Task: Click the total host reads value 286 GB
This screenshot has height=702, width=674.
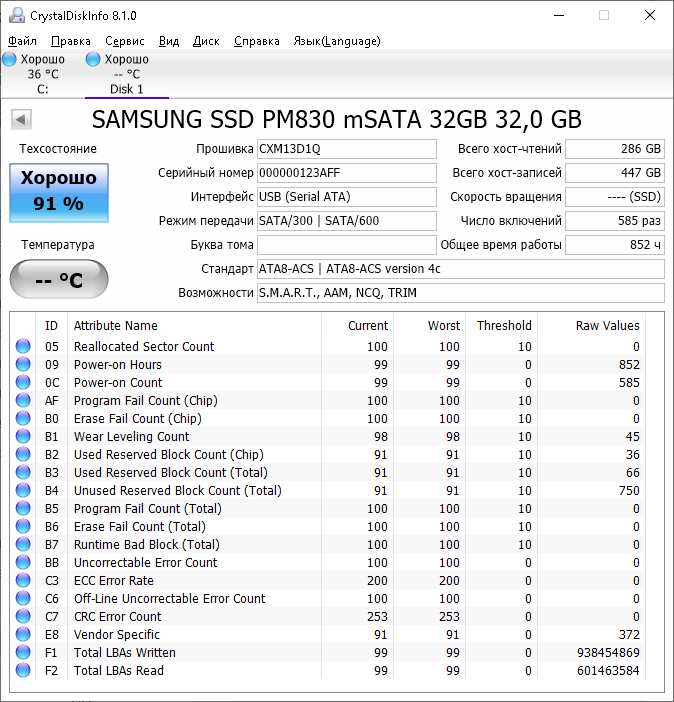Action: coord(614,149)
